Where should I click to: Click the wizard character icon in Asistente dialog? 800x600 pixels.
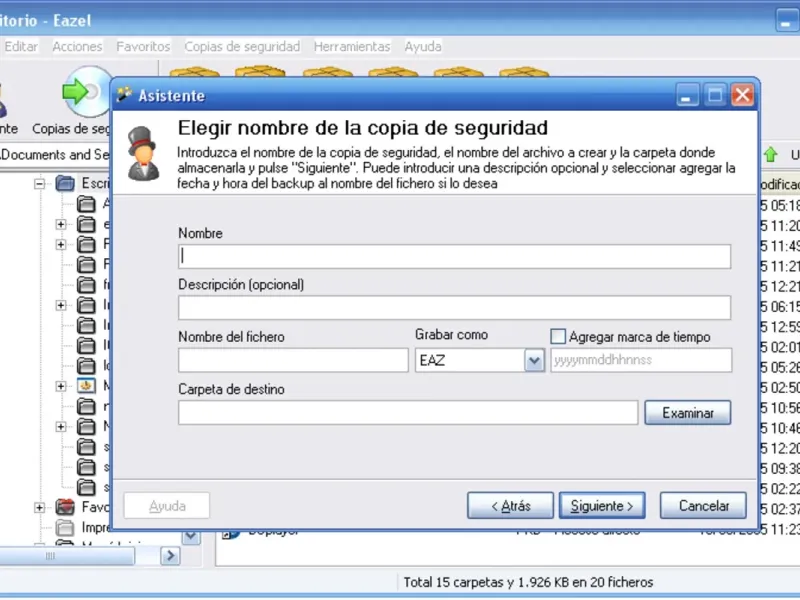point(143,153)
